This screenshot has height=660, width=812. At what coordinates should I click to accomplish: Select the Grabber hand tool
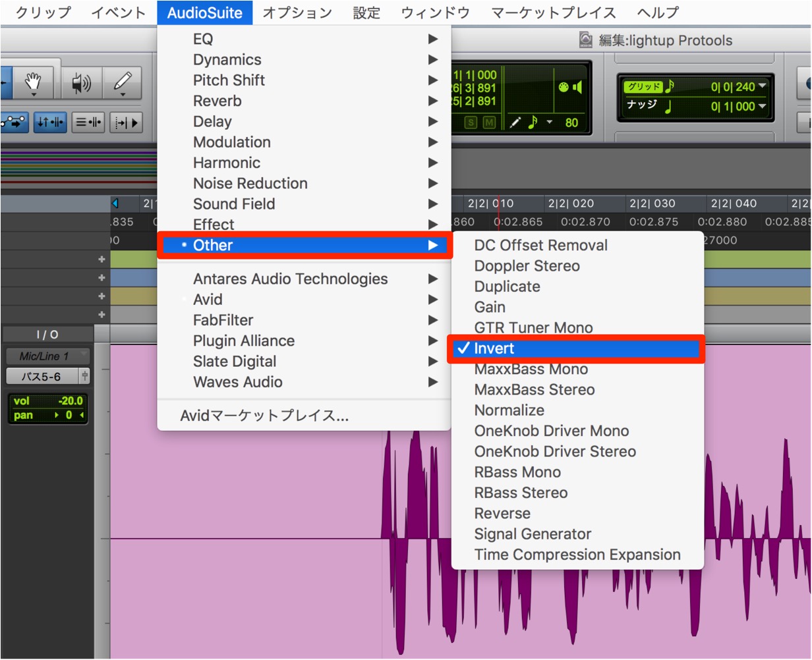(x=33, y=83)
